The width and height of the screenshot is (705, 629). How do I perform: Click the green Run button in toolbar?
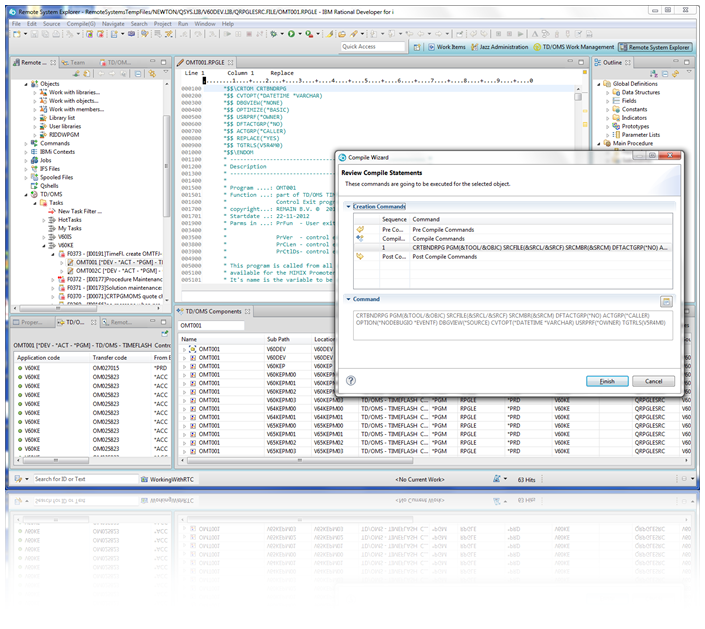click(291, 34)
